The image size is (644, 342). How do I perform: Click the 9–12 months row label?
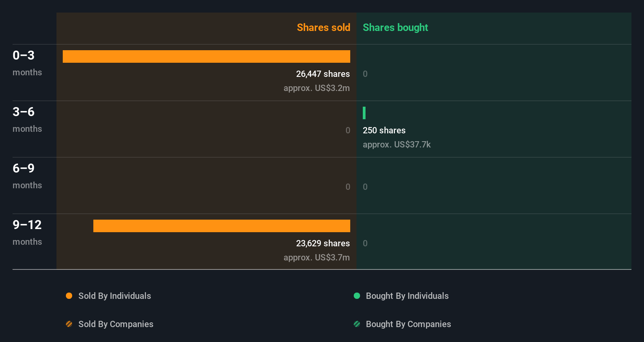pyautogui.click(x=27, y=233)
